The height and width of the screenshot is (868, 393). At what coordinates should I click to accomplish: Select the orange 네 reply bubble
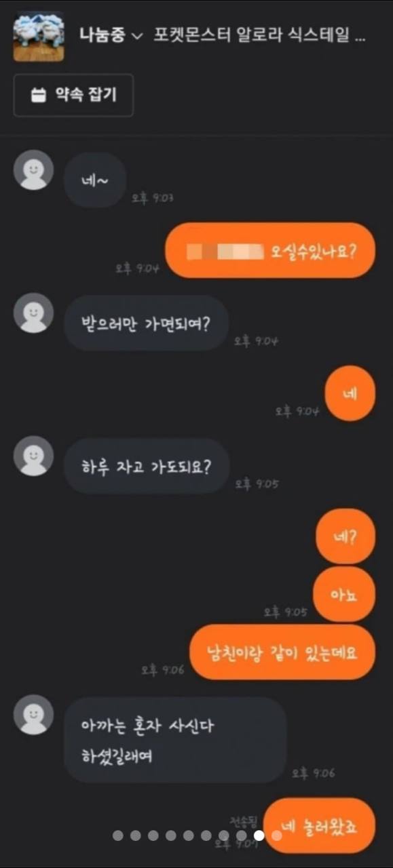coord(350,393)
